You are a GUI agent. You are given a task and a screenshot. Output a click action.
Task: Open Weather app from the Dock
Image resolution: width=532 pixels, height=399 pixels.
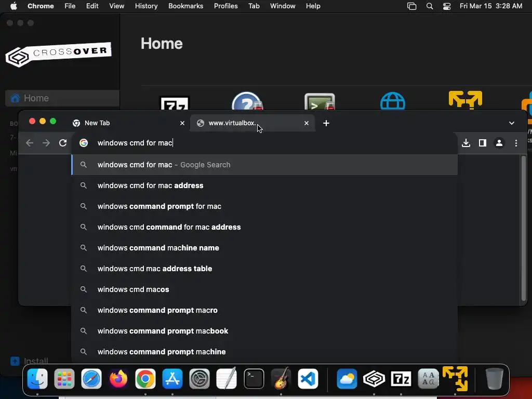347,379
